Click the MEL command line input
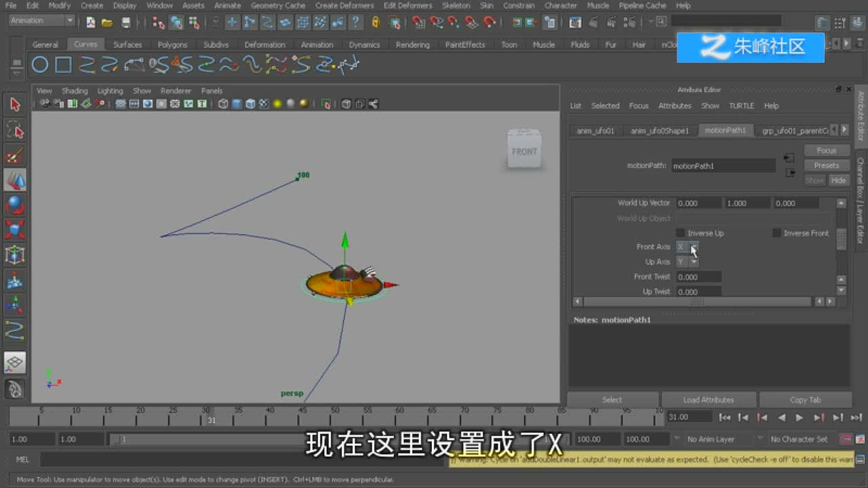The width and height of the screenshot is (868, 488). click(x=244, y=460)
